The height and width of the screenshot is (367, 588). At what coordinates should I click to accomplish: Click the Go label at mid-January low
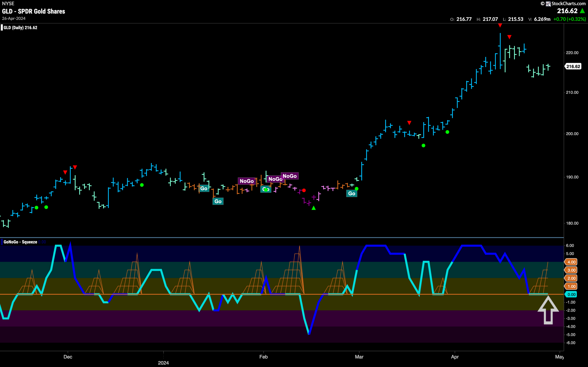pyautogui.click(x=218, y=201)
